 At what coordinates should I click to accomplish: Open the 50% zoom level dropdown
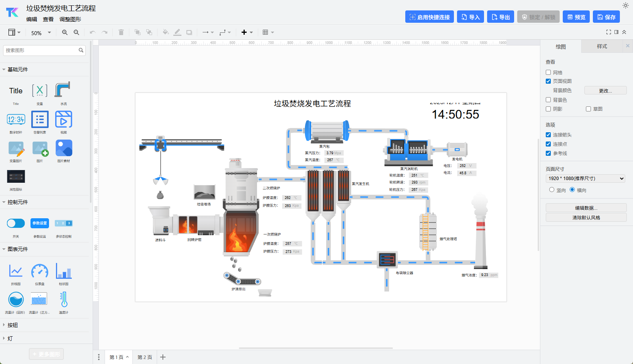coord(41,33)
